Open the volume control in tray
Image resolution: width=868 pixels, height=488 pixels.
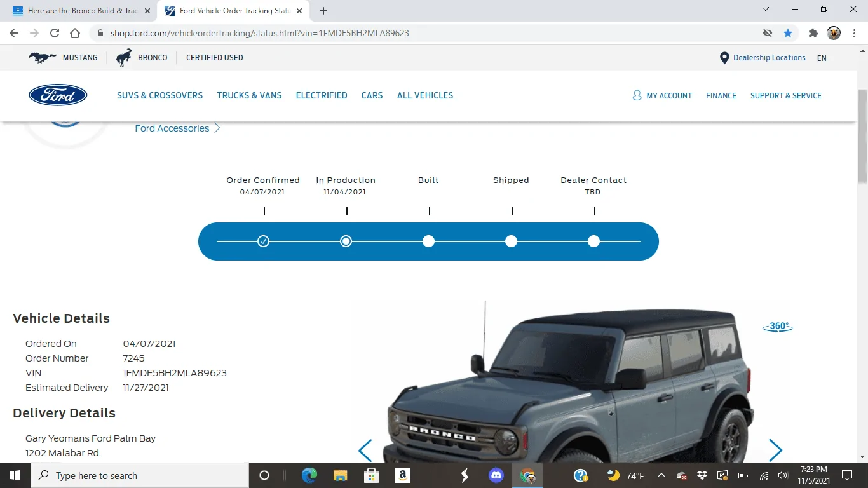coord(783,475)
